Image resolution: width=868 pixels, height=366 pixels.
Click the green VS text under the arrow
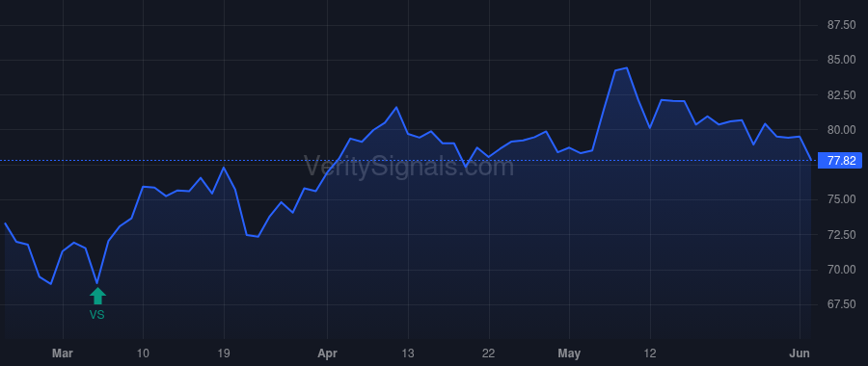click(x=96, y=315)
